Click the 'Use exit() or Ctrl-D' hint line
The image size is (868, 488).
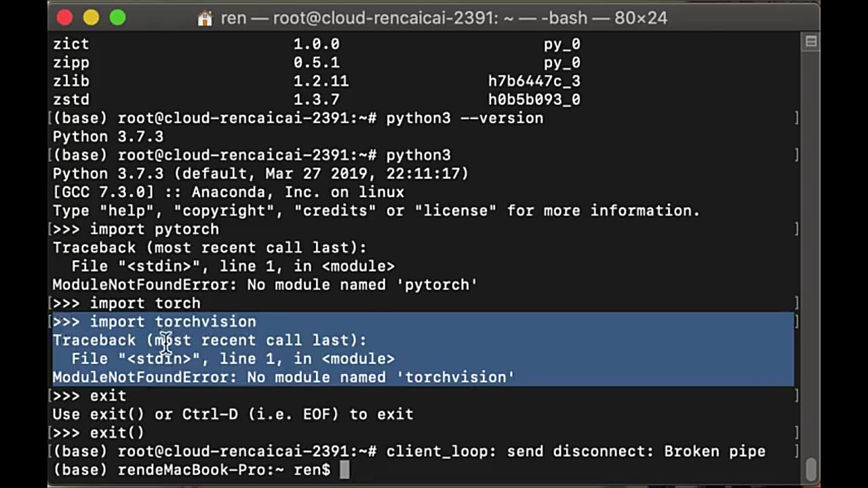(x=233, y=414)
